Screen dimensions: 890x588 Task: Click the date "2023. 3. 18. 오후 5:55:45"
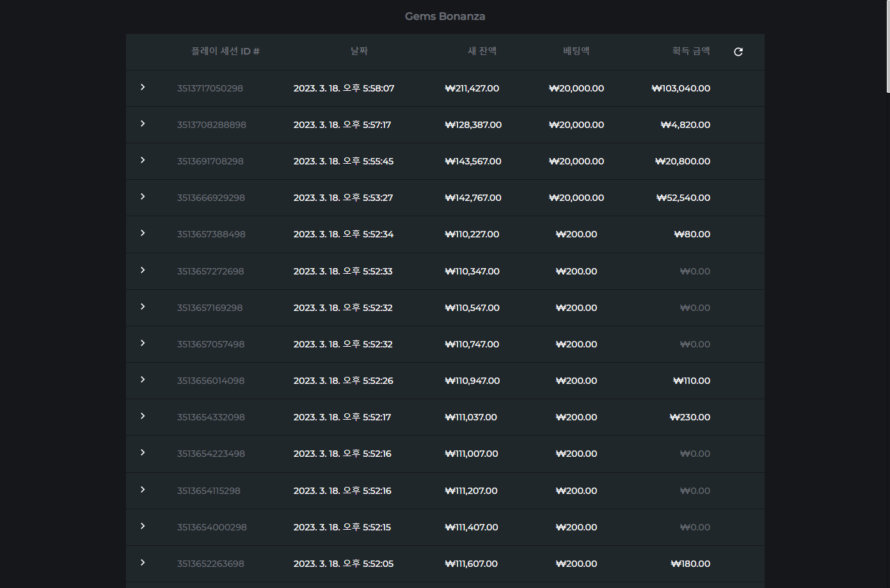(344, 161)
